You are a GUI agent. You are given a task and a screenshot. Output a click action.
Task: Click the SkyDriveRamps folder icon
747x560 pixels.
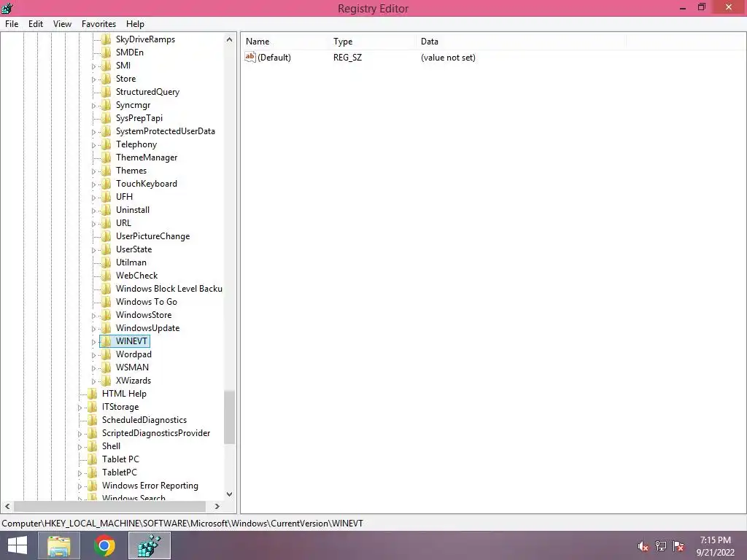click(107, 39)
